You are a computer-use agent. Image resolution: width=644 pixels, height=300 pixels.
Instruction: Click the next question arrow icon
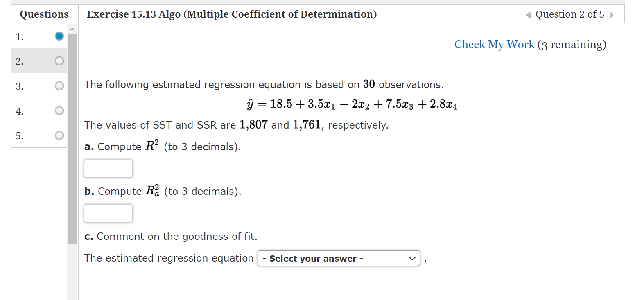(x=611, y=14)
